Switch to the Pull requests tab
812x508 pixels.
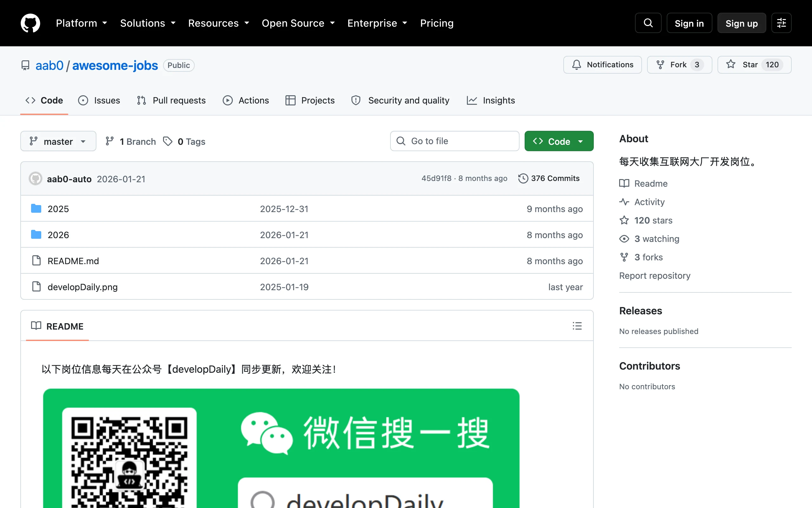tap(172, 100)
